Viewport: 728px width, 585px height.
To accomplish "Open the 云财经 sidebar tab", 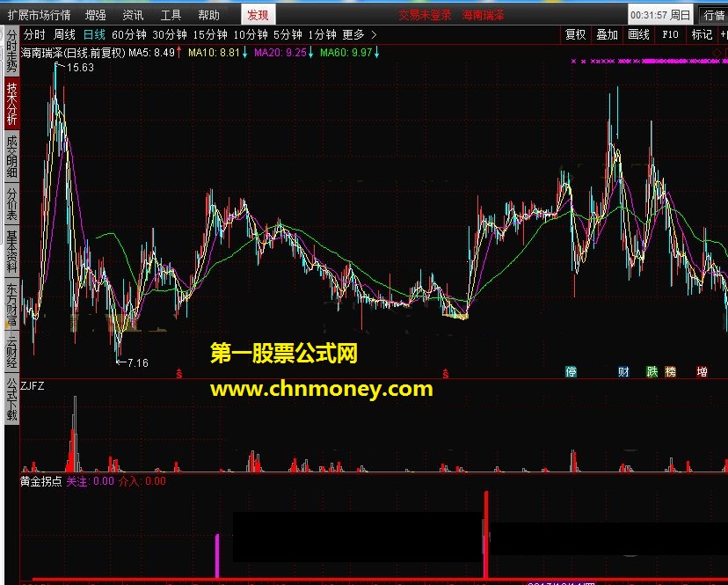I will pyautogui.click(x=11, y=351).
